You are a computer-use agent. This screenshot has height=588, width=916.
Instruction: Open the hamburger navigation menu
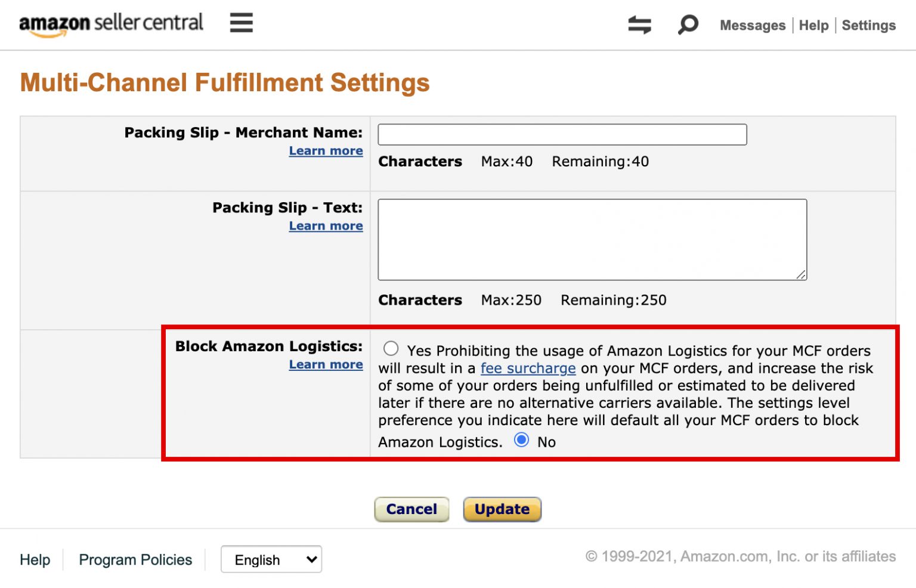(x=241, y=23)
